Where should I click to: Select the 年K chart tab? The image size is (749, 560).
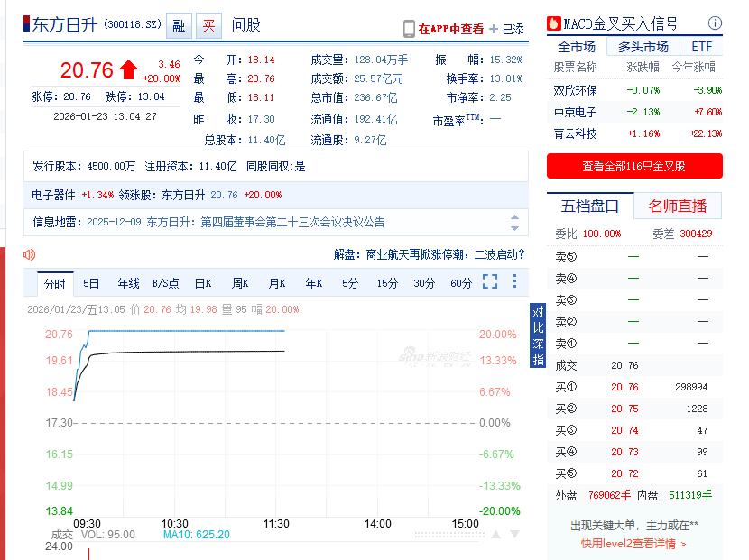314,283
